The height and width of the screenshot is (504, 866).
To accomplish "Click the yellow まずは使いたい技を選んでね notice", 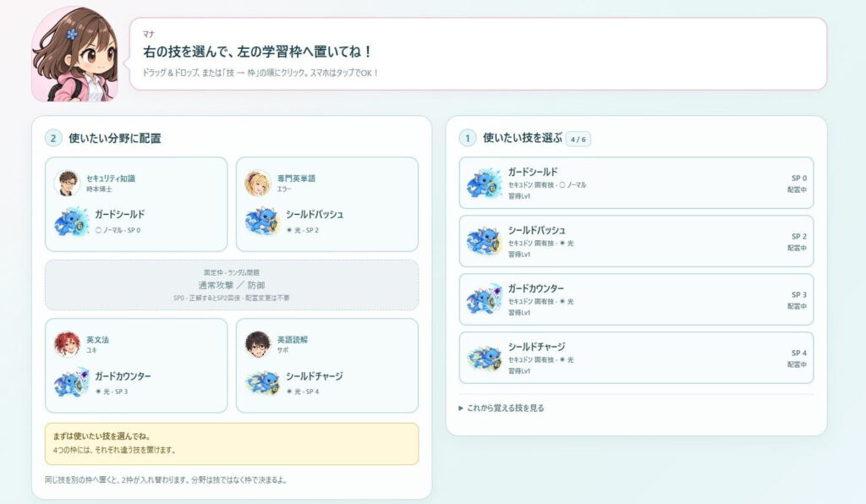I will coord(232,444).
